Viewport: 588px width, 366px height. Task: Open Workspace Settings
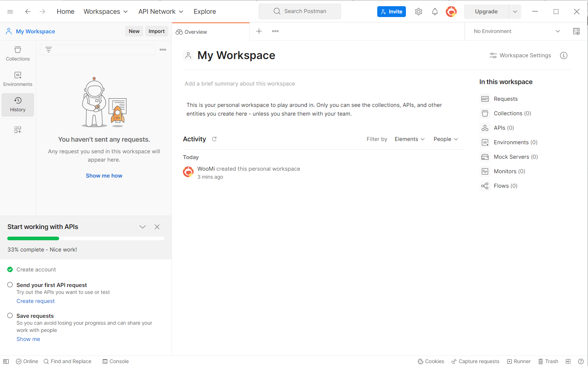coord(520,55)
